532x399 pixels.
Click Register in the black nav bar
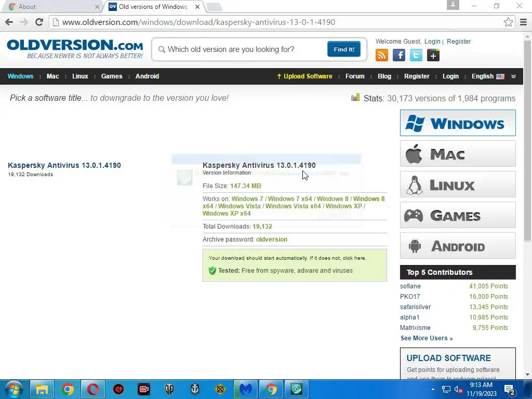pyautogui.click(x=417, y=76)
